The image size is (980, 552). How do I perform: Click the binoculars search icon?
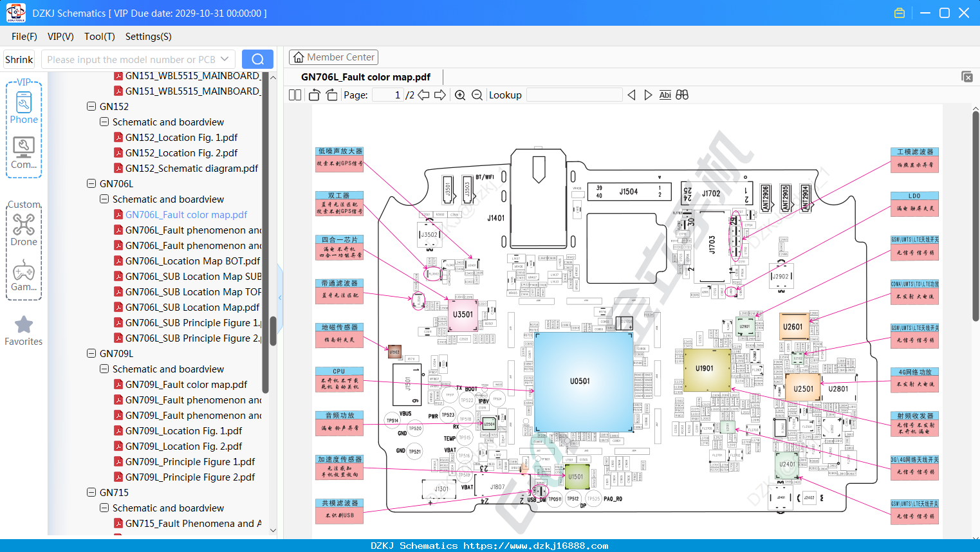tap(682, 95)
